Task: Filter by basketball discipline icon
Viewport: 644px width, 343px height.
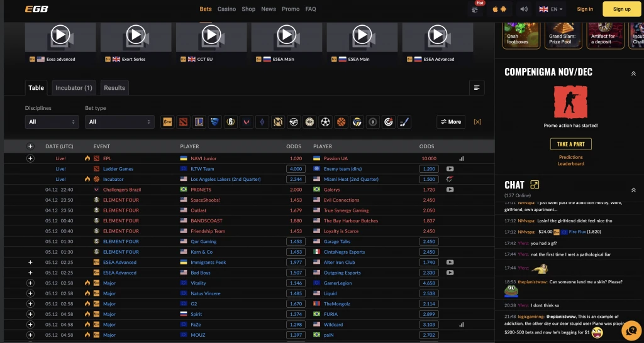Action: (341, 122)
